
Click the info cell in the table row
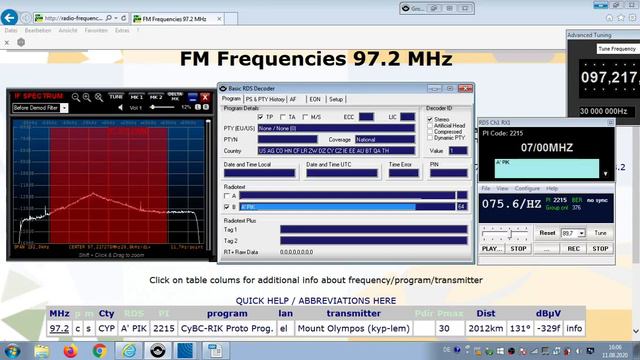(574, 328)
